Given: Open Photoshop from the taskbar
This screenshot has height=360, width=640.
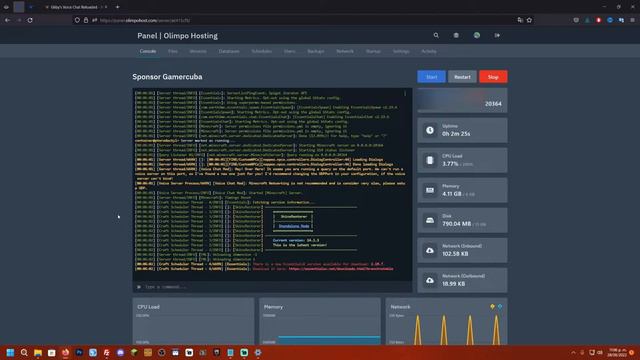Looking at the screenshot, I should [x=79, y=353].
